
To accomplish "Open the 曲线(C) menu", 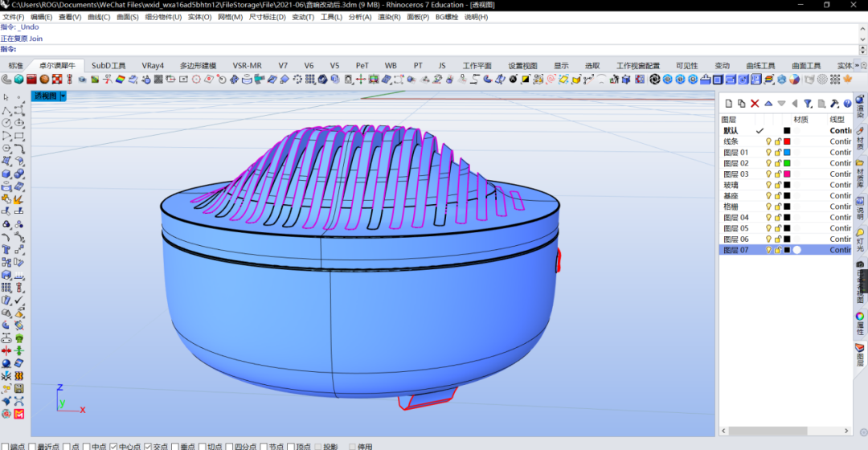I will (x=99, y=17).
